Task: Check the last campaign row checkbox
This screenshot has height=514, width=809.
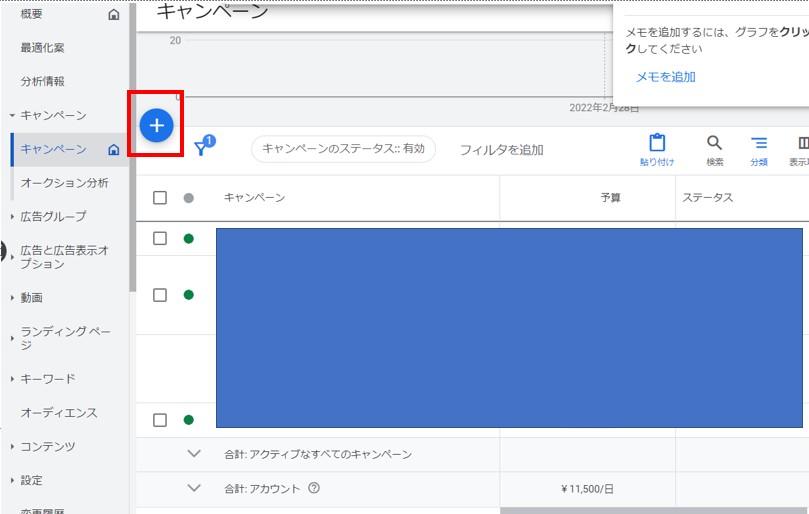Action: [160, 420]
